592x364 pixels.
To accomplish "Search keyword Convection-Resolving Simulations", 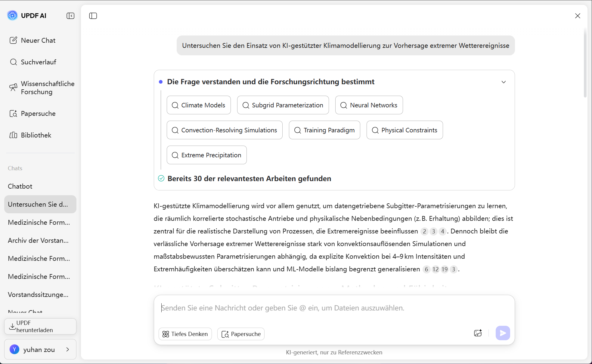I will (225, 130).
